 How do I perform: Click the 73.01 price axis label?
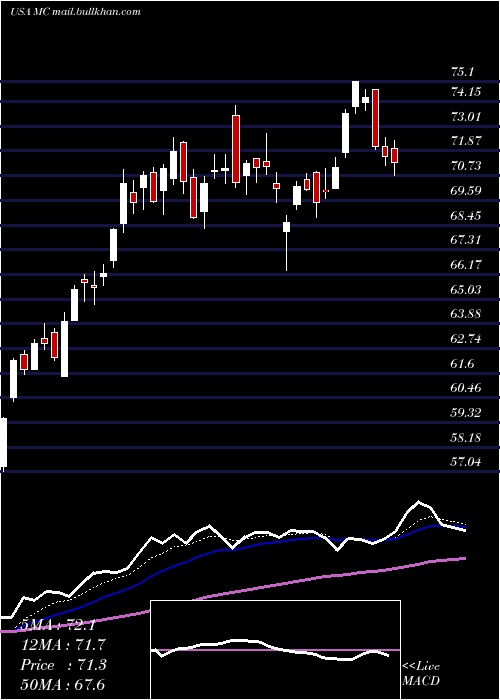tap(466, 117)
